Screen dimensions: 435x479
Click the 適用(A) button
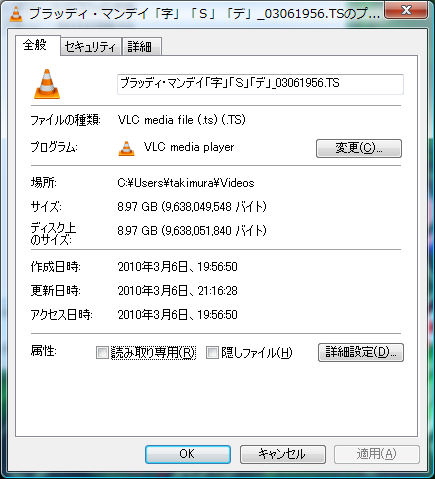[x=377, y=454]
